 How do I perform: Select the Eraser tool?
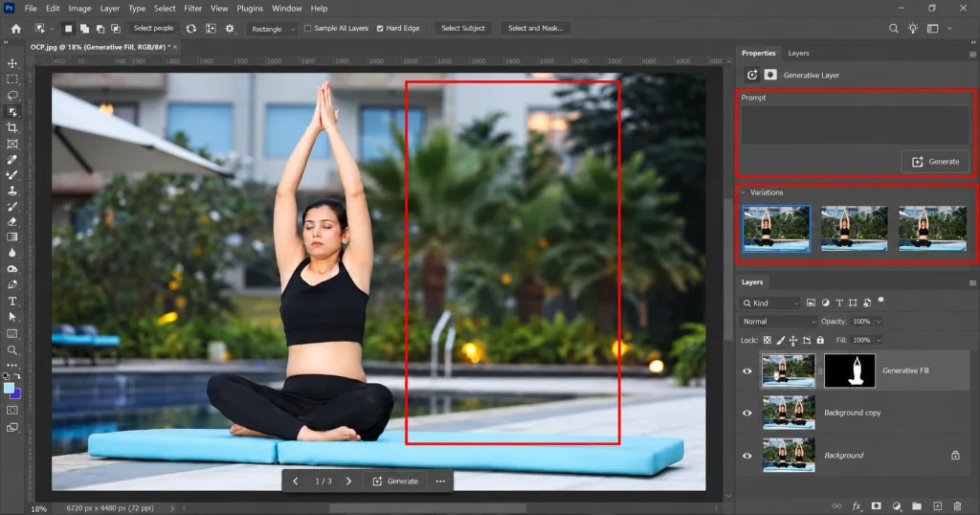tap(12, 222)
